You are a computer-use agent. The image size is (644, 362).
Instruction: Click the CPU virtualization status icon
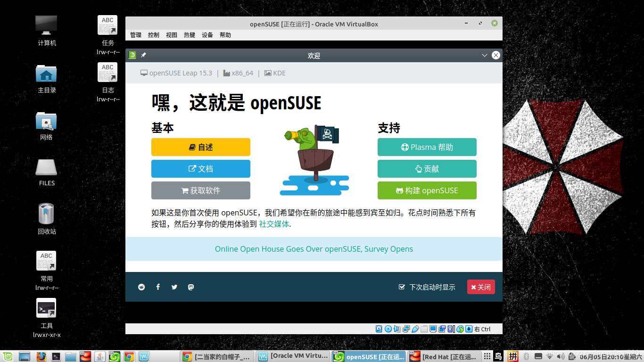pyautogui.click(x=451, y=329)
